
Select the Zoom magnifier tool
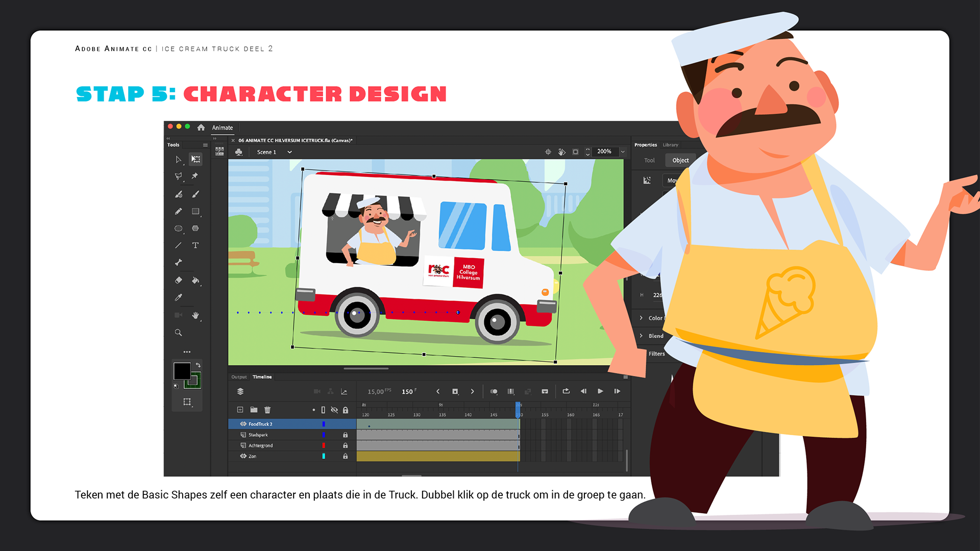[178, 333]
